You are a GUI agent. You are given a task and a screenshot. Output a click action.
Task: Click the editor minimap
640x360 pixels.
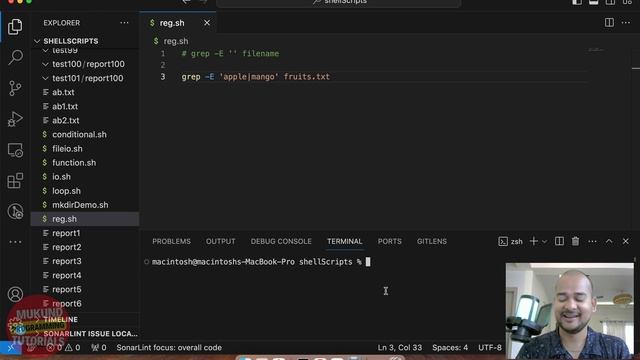(596, 50)
